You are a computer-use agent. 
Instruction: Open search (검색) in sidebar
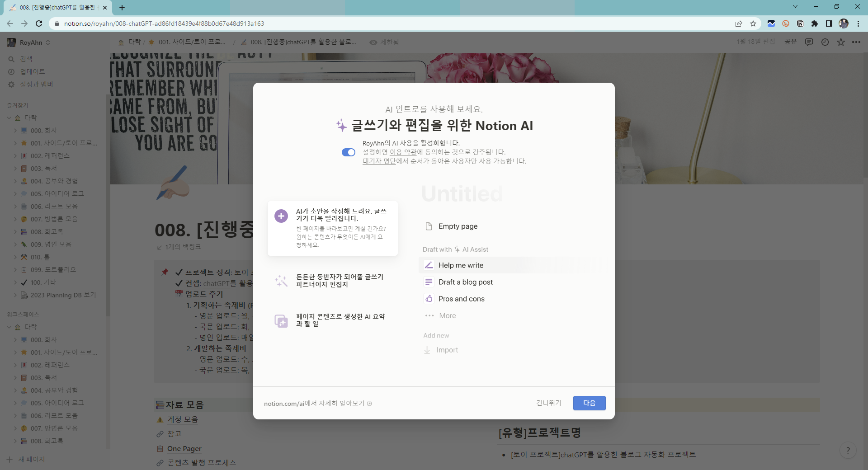[26, 59]
